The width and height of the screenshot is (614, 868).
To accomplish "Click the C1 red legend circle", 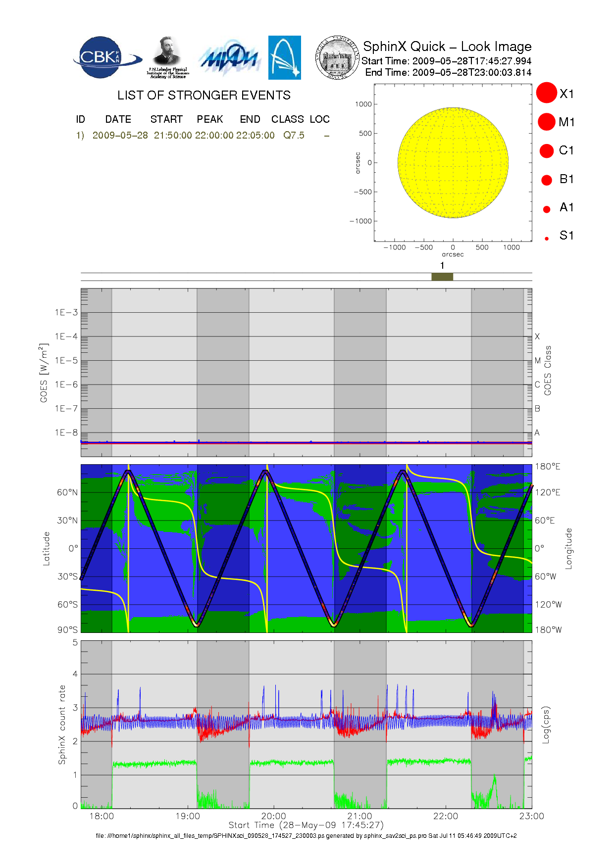I will [547, 150].
